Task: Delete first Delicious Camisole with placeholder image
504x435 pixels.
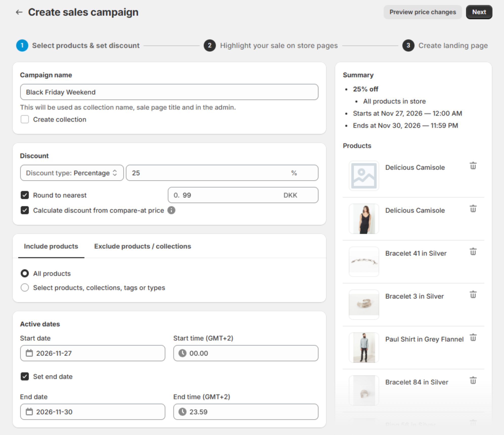Action: pos(473,166)
